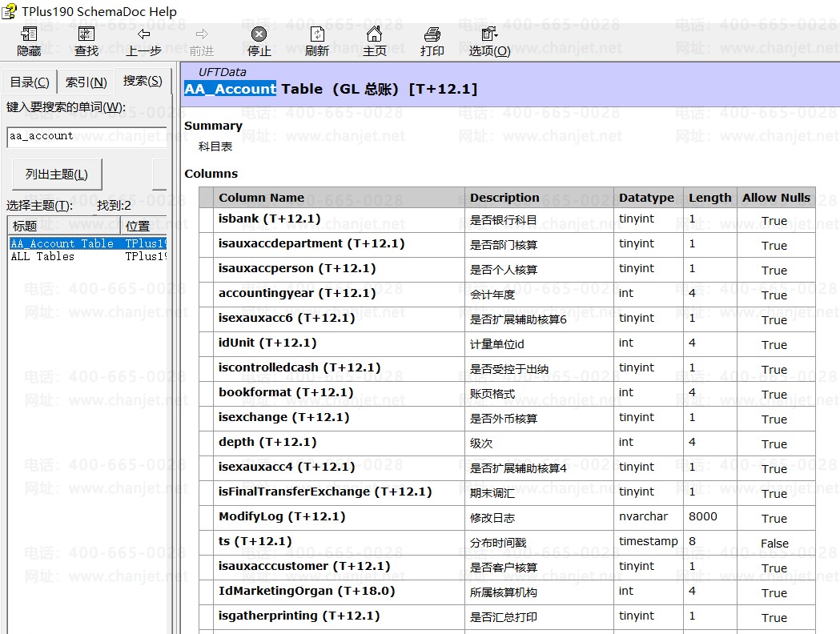Click the Find (查找) toolbar icon
The width and height of the screenshot is (840, 634).
point(86,34)
